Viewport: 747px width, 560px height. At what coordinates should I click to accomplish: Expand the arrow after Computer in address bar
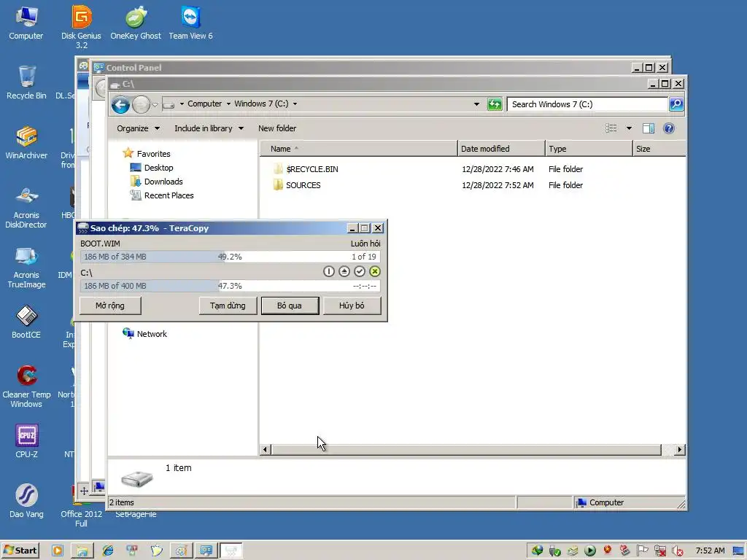click(x=228, y=104)
